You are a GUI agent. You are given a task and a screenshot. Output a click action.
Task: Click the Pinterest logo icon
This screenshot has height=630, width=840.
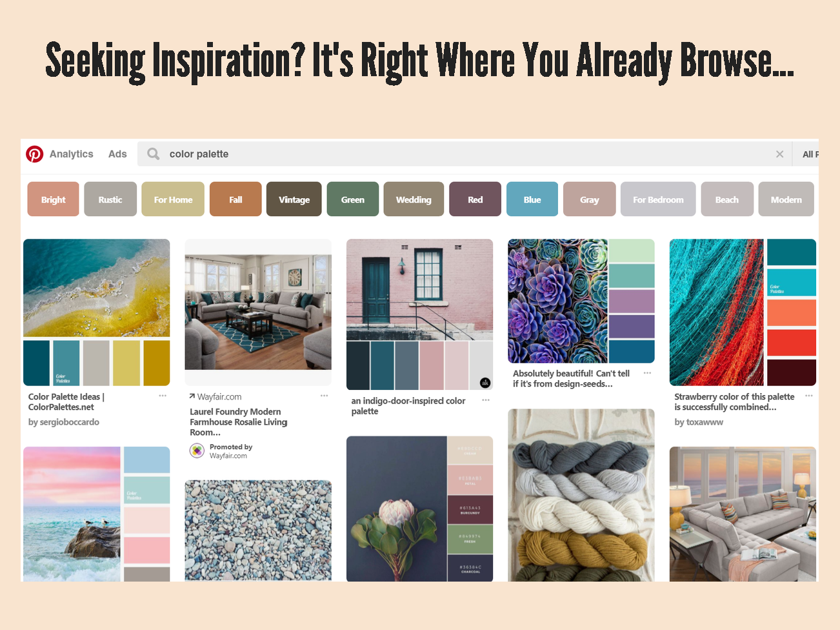34,154
